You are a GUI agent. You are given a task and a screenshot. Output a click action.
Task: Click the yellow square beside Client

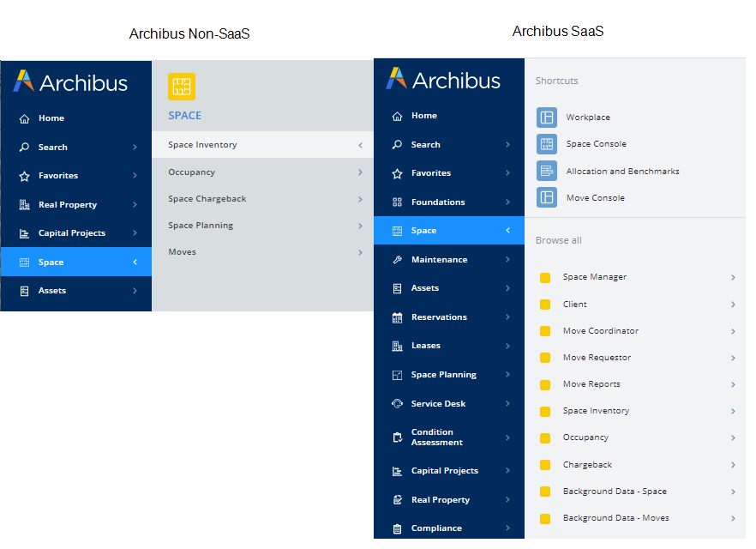(544, 305)
